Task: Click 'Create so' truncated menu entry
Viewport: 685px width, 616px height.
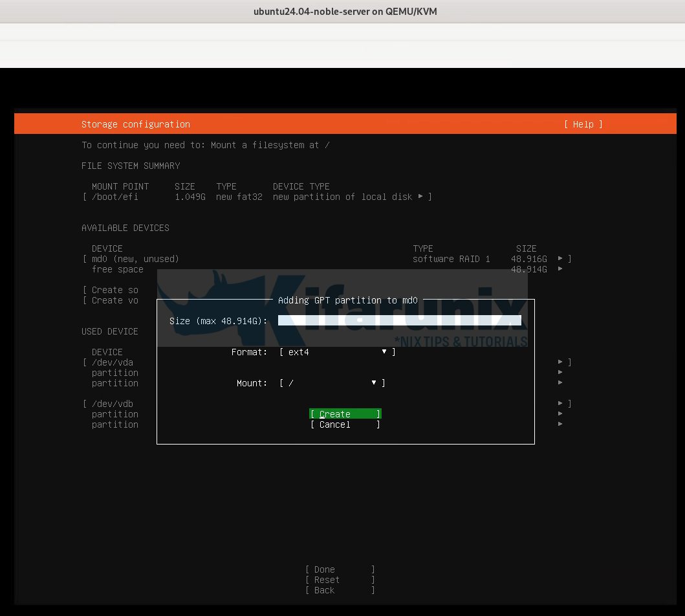Action: [111, 290]
